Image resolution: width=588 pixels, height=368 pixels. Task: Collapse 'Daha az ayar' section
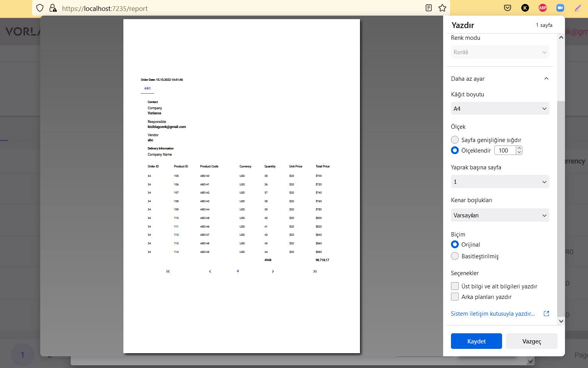pos(500,78)
